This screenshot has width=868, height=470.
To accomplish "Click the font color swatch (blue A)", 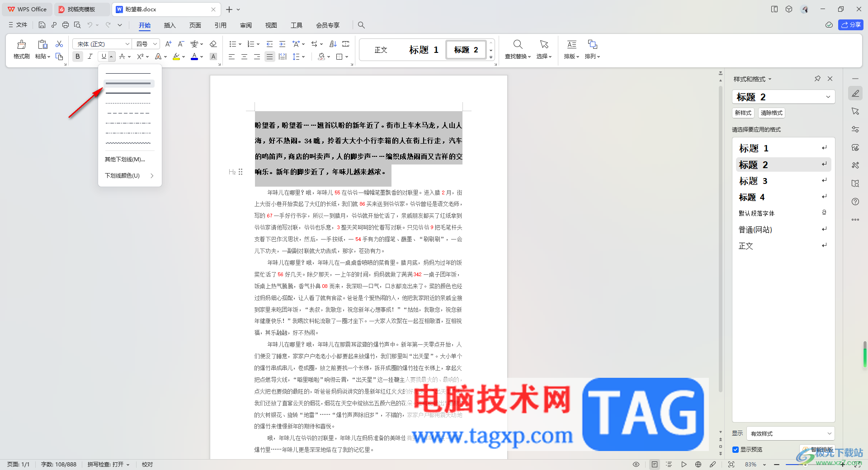I will 194,56.
